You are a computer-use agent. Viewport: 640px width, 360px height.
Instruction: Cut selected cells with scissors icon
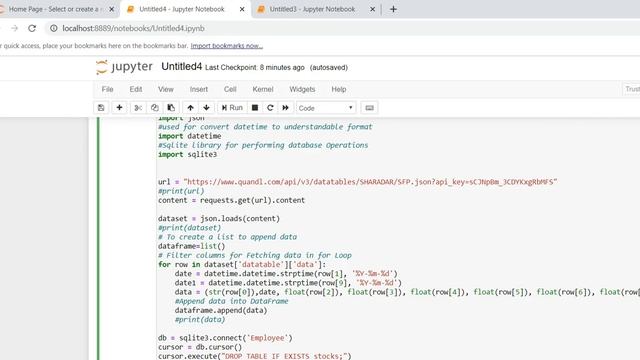pyautogui.click(x=138, y=108)
